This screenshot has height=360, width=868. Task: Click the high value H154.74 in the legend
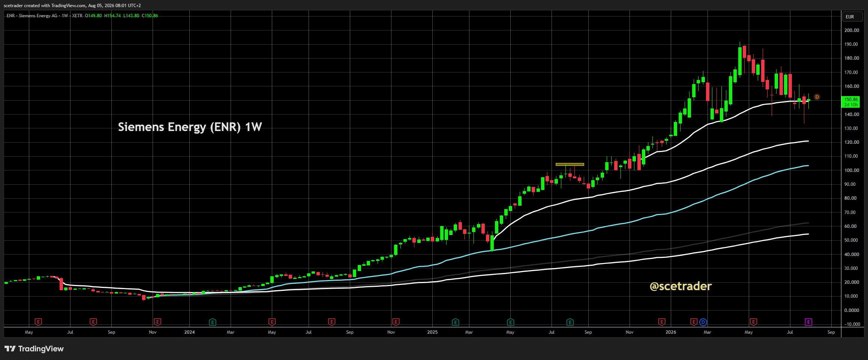coord(112,16)
